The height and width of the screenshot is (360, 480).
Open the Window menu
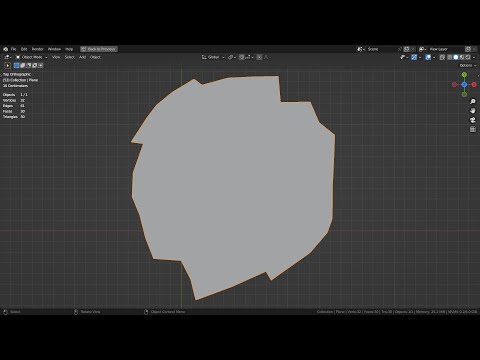click(54, 49)
